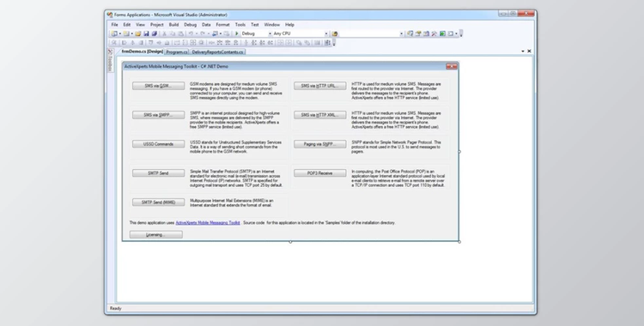
Task: Click the form's bottom-right corner sizing handle
Action: point(459,242)
